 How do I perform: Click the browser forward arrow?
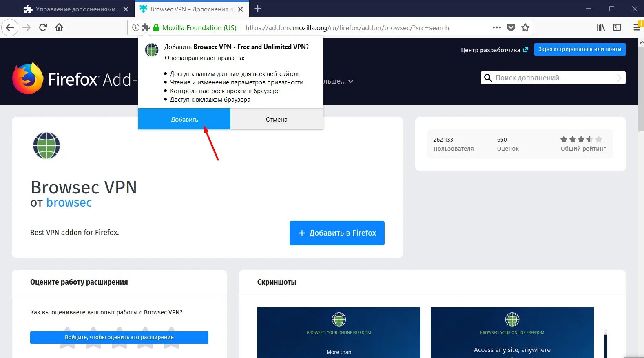(27, 28)
